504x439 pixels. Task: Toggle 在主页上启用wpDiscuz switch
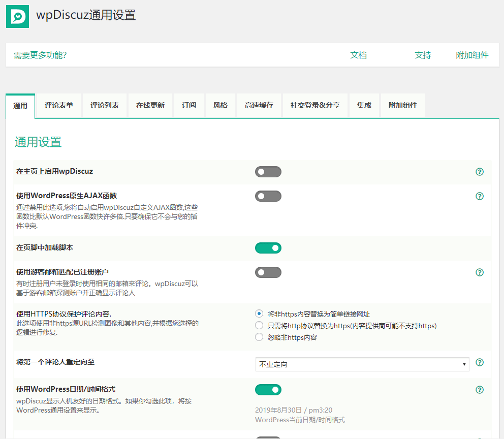point(268,172)
